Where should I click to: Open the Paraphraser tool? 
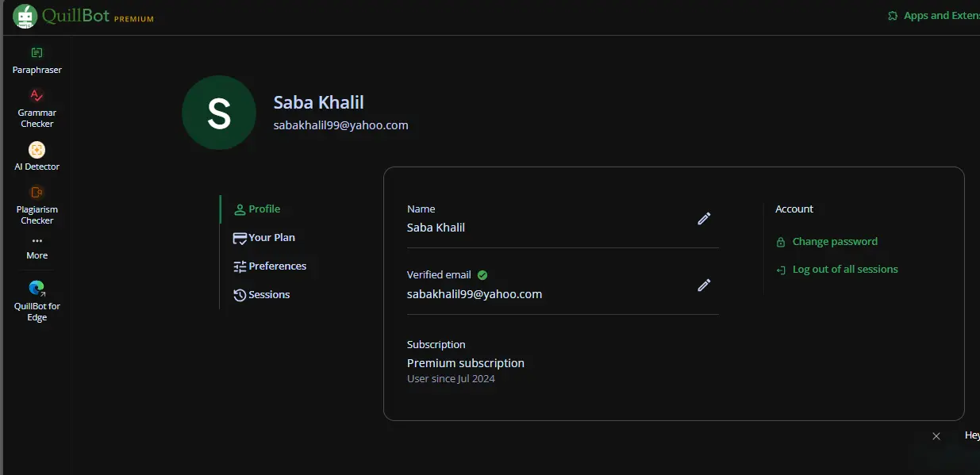pyautogui.click(x=37, y=60)
